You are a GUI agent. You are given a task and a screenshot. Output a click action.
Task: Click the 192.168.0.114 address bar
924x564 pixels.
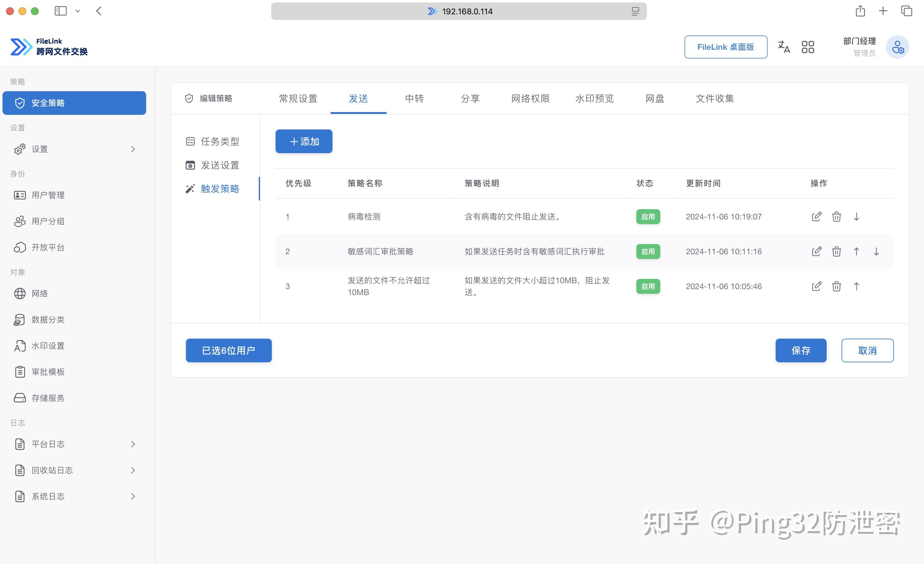pos(459,11)
